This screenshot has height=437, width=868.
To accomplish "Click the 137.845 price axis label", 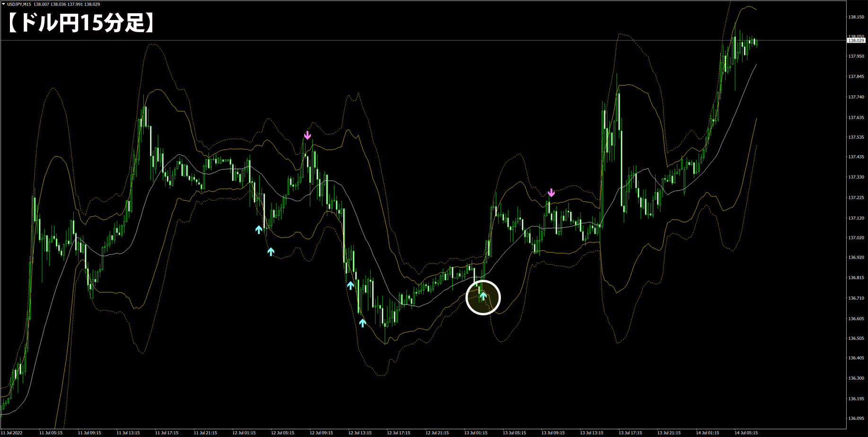I will tap(856, 77).
